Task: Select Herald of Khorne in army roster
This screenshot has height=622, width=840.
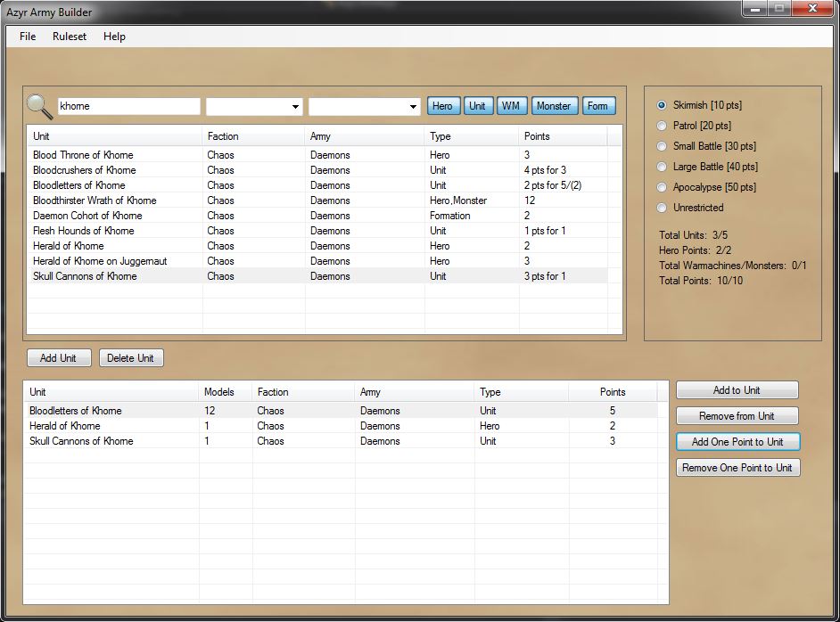Action: point(341,426)
